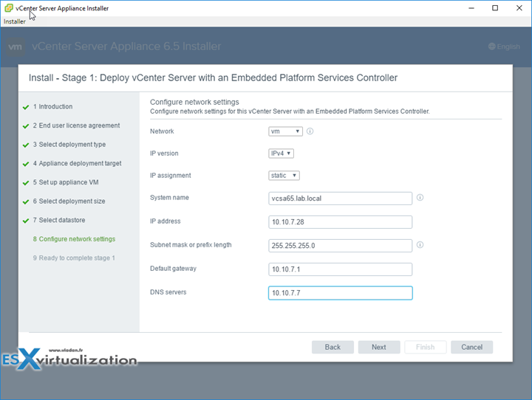This screenshot has width=532, height=400.
Task: Go to step 2 End user license agreement
Action: point(76,125)
